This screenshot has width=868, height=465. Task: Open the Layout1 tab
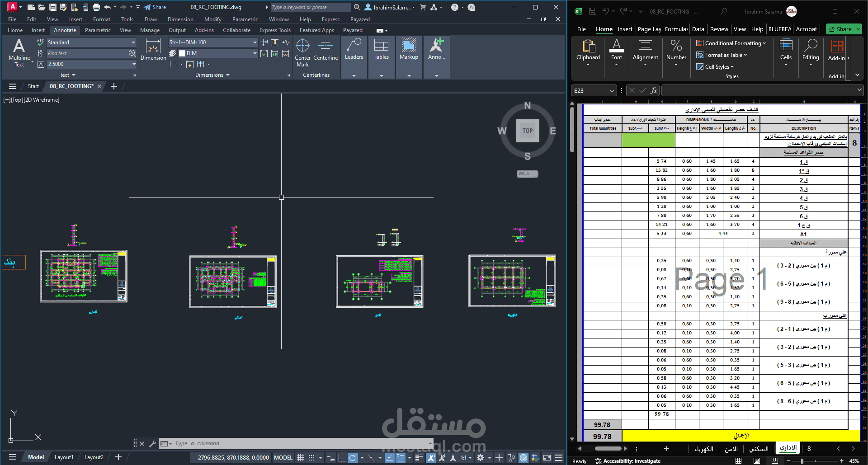click(x=64, y=457)
